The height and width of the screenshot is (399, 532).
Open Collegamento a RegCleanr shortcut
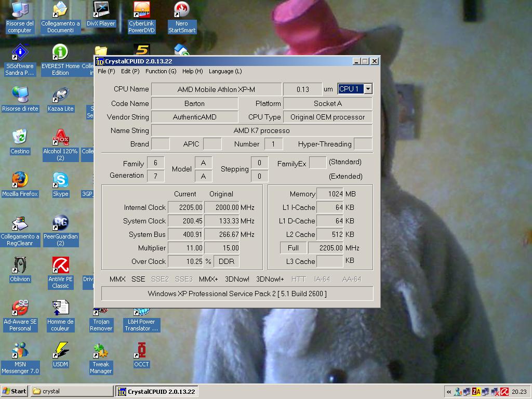click(x=20, y=230)
